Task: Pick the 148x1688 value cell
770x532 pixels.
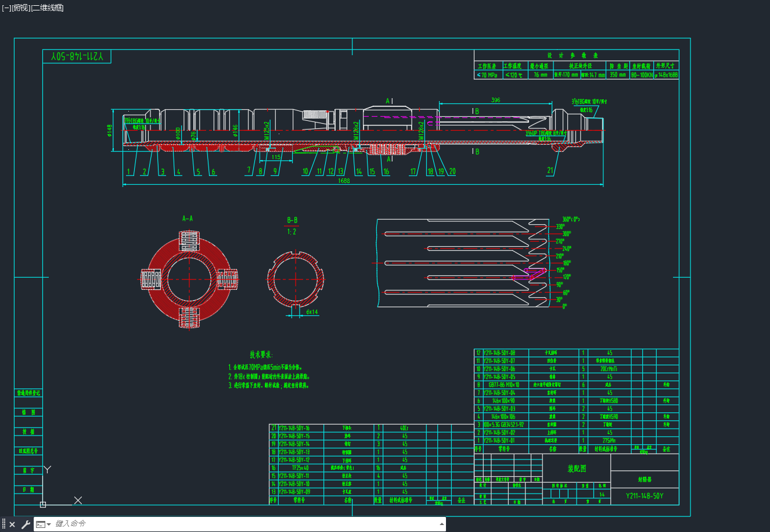Action: click(667, 75)
